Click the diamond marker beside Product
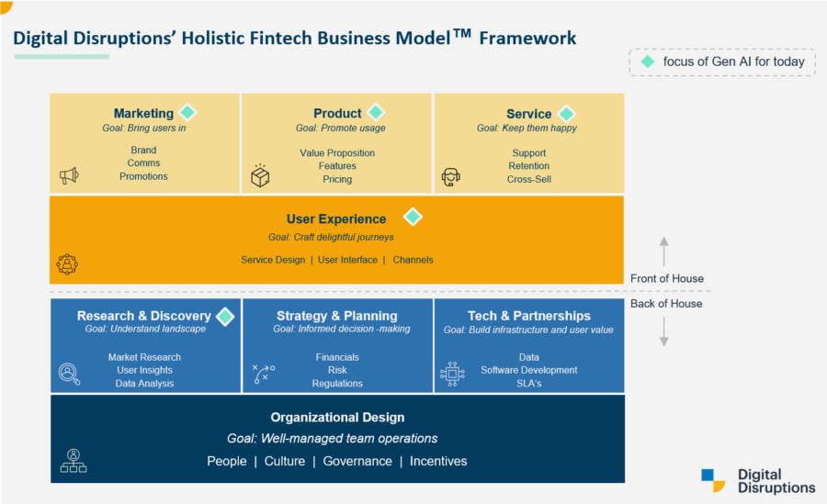827x504 pixels. (x=377, y=112)
